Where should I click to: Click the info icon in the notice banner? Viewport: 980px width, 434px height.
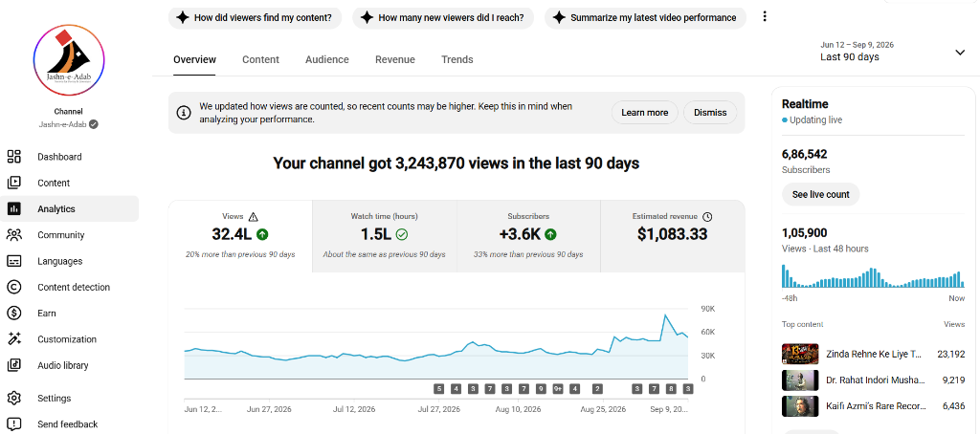tap(183, 113)
